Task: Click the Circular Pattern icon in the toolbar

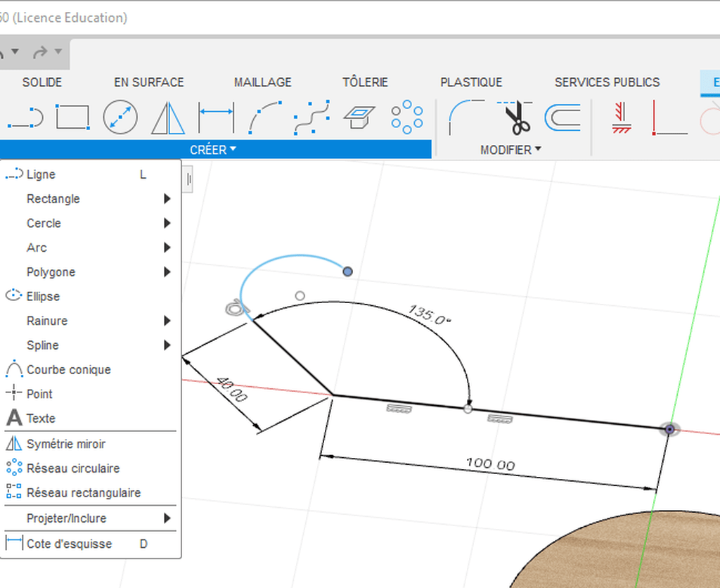Action: [407, 117]
